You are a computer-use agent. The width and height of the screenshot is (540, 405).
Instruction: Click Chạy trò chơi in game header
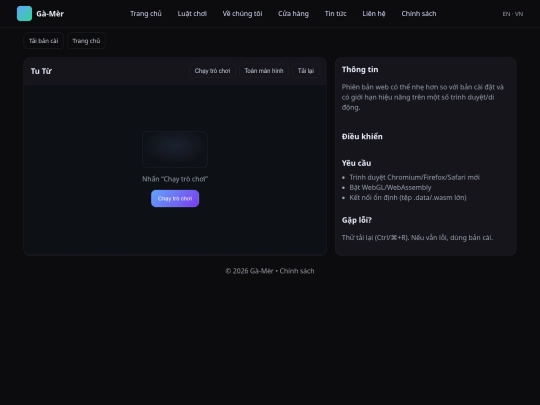click(212, 71)
